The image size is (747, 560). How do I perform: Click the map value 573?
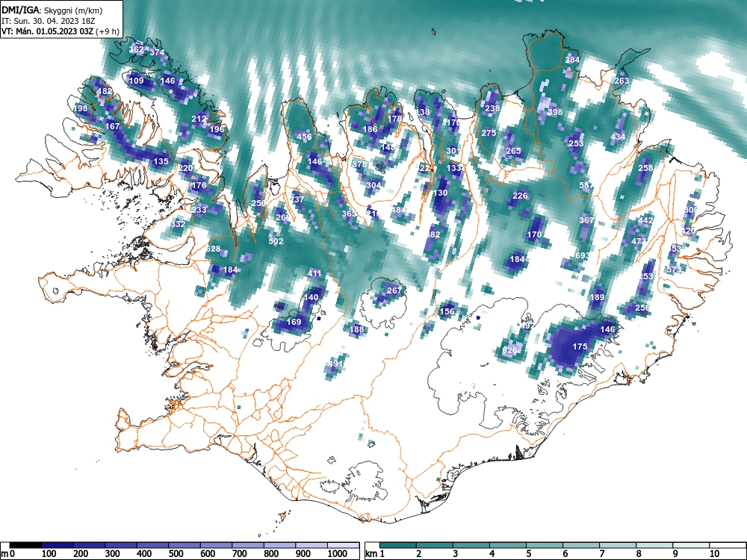point(674,270)
